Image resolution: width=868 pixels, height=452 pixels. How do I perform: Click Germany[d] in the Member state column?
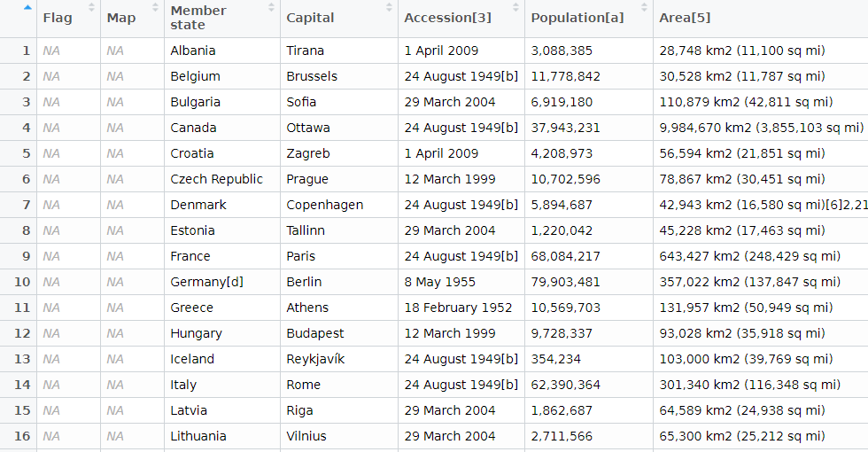[x=206, y=282]
